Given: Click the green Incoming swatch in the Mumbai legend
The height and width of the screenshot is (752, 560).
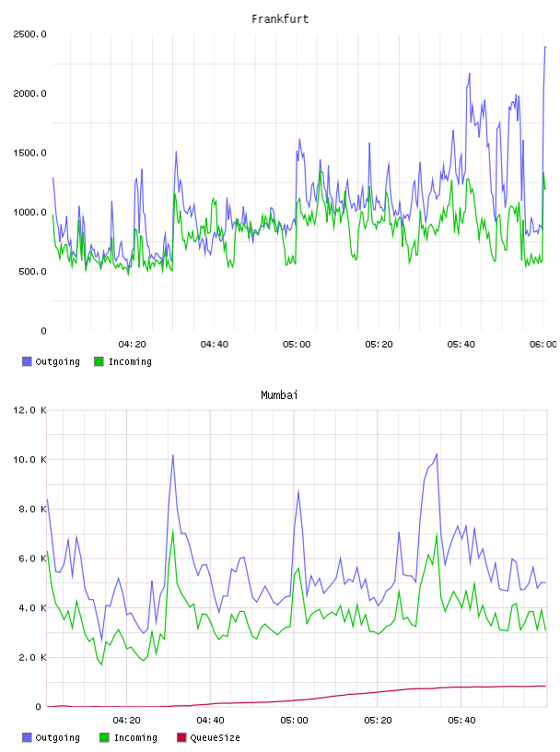Looking at the screenshot, I should click(104, 737).
